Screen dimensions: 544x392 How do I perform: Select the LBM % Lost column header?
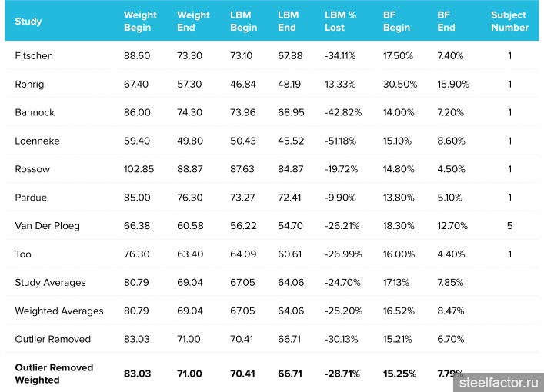(x=341, y=21)
